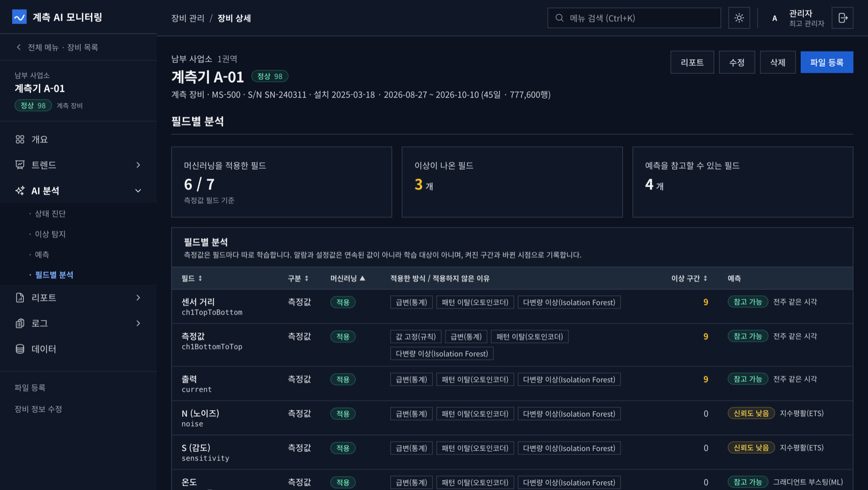Click 파일 등록 link in sidebar
The height and width of the screenshot is (490, 868).
pyautogui.click(x=30, y=387)
